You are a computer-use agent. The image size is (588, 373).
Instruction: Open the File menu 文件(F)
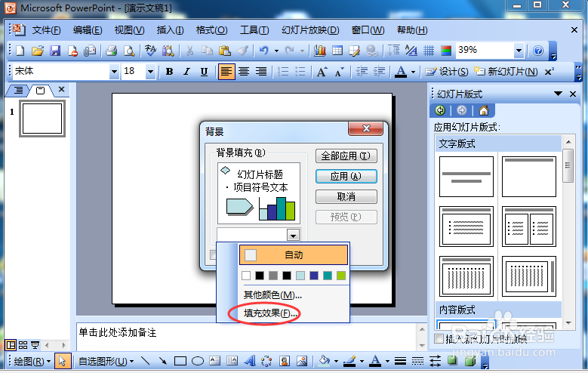[46, 30]
